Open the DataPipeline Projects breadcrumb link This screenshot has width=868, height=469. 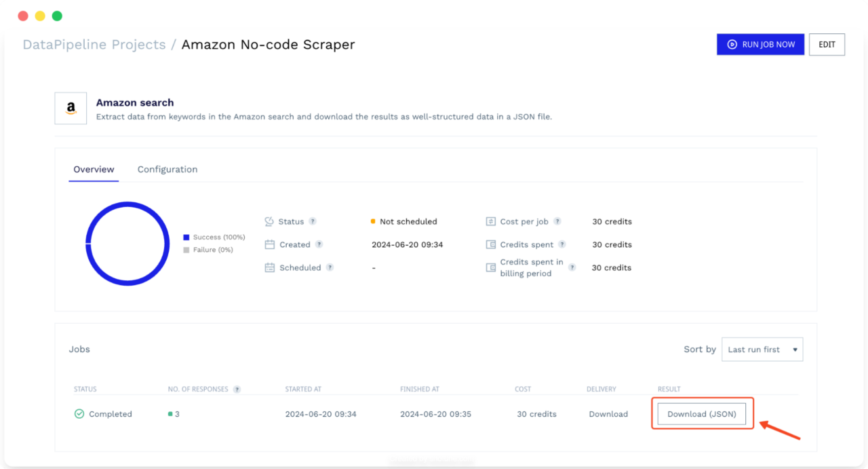94,45
